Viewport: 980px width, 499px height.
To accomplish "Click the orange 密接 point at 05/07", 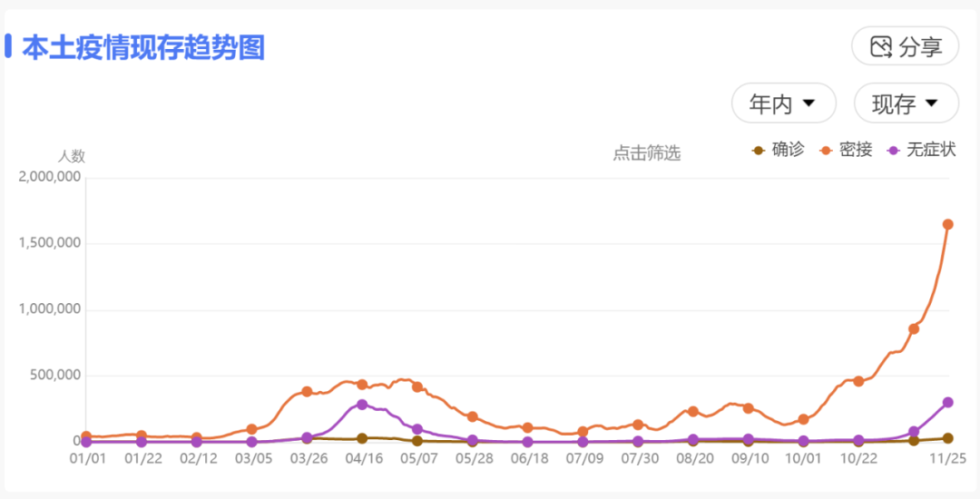I will [417, 386].
